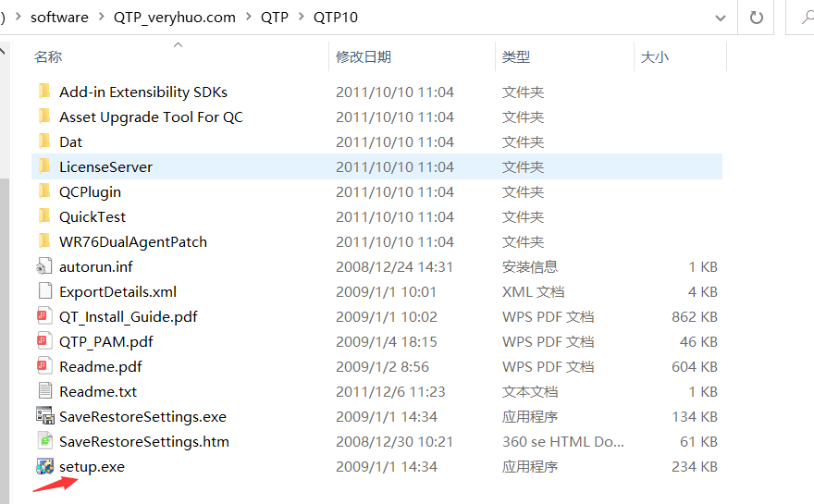Go to QTP_veryhuo.com folder in breadcrumb

175,18
